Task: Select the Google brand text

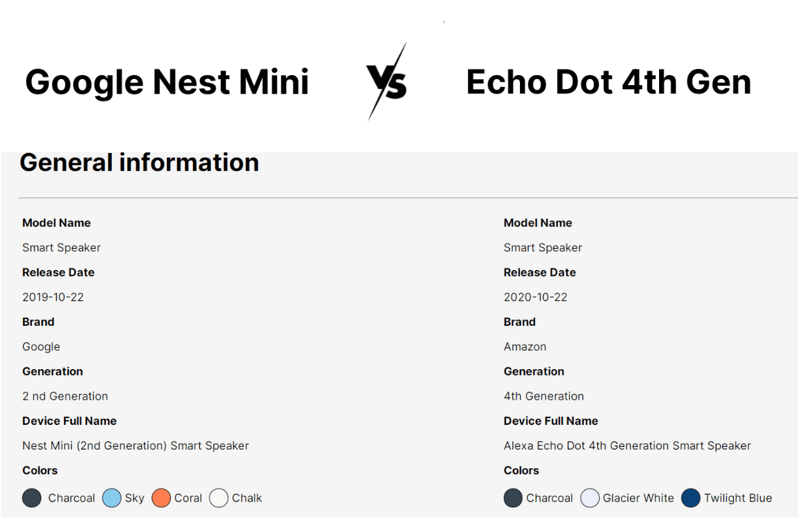Action: click(x=41, y=346)
